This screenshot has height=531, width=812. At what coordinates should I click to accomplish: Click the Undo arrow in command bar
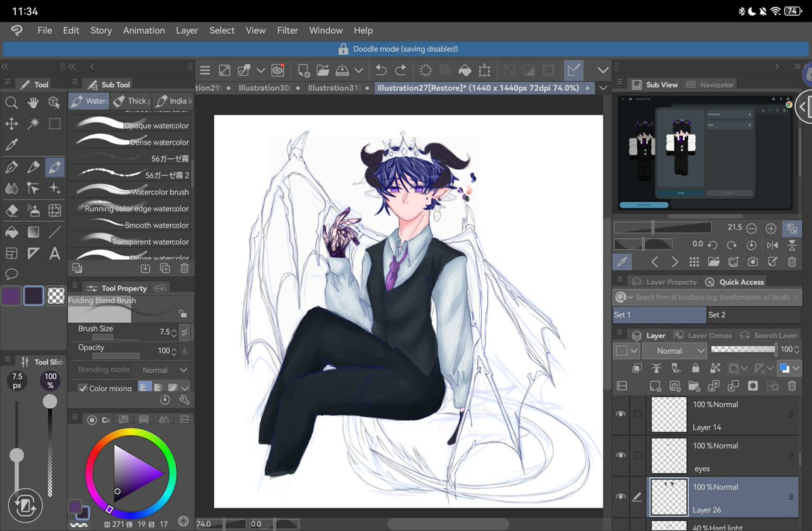tap(381, 70)
